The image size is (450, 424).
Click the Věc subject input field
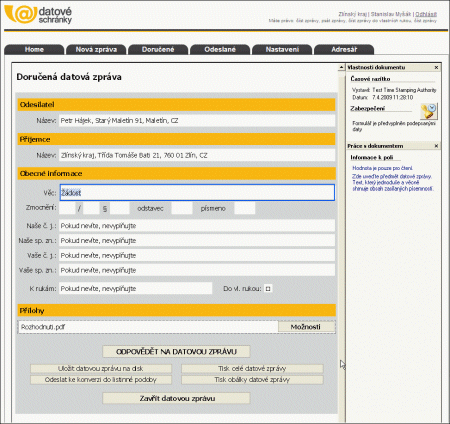click(197, 192)
